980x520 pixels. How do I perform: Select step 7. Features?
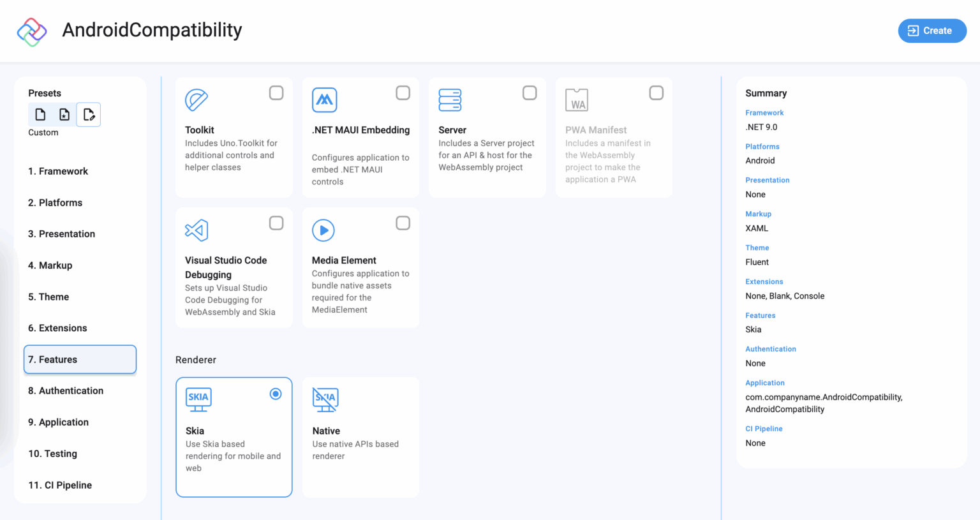pos(80,360)
